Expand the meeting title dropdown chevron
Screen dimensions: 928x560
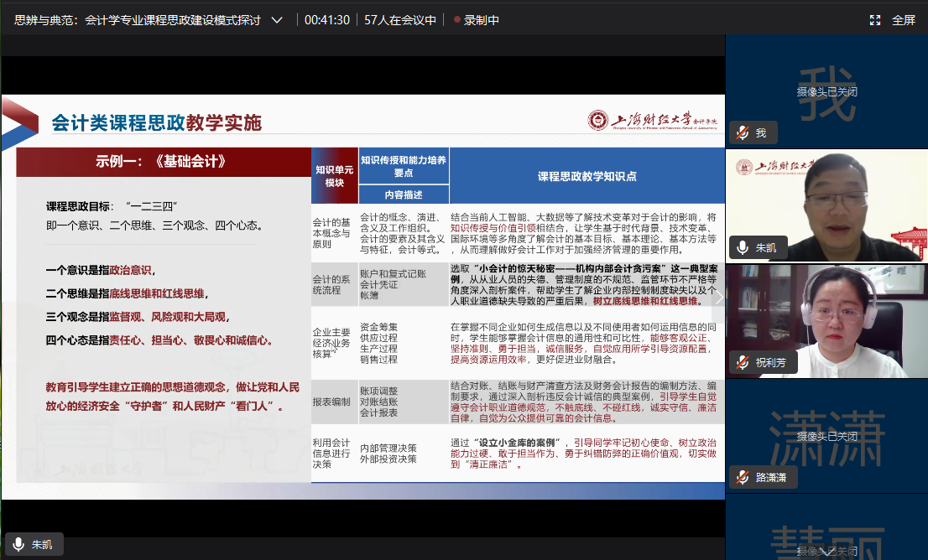point(277,20)
